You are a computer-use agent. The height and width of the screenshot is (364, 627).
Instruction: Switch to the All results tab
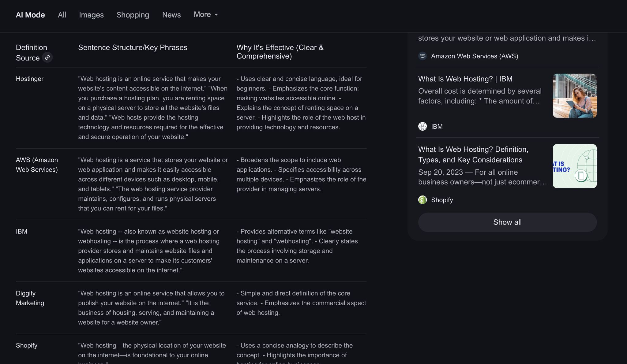pyautogui.click(x=62, y=15)
